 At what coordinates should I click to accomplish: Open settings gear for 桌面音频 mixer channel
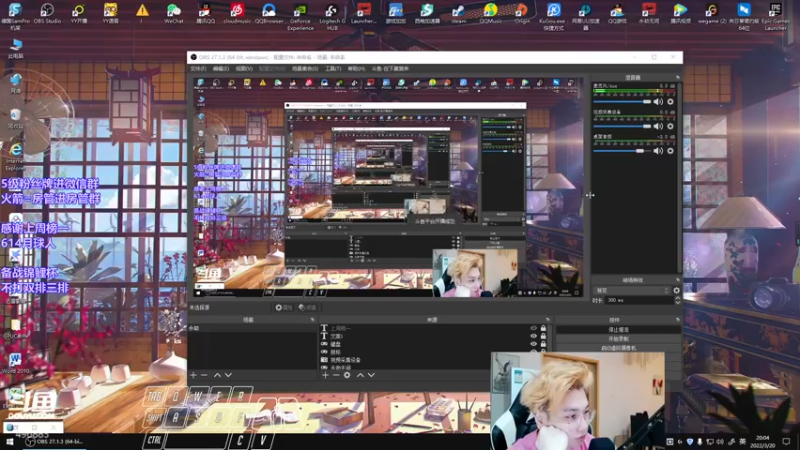coord(670,151)
